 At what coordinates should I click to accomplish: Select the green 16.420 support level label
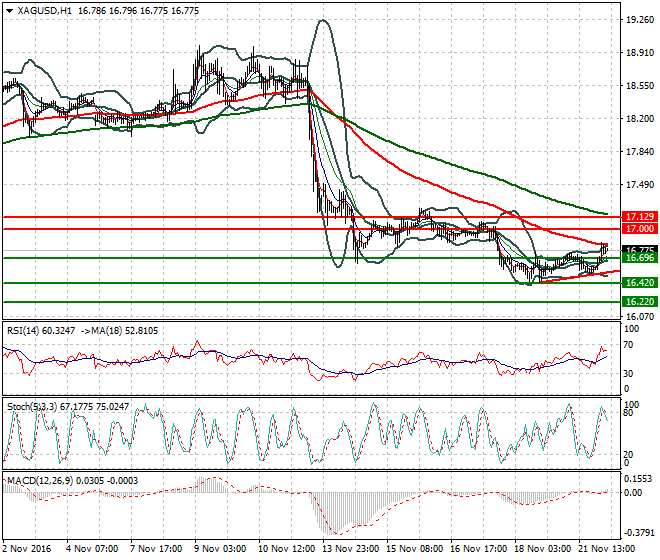tap(639, 283)
